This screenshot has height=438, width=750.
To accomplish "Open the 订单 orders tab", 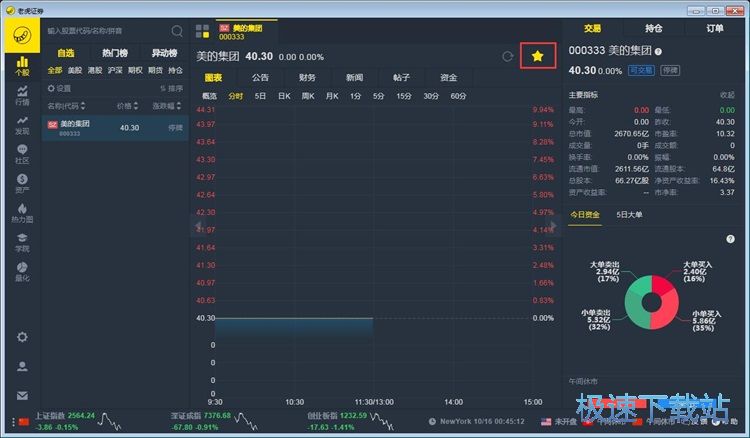I will pos(715,29).
